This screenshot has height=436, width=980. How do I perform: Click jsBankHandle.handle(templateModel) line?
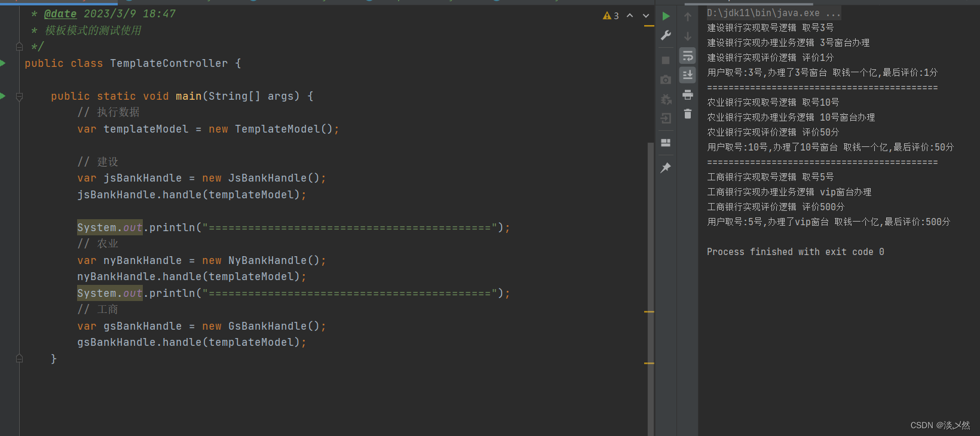(x=191, y=195)
